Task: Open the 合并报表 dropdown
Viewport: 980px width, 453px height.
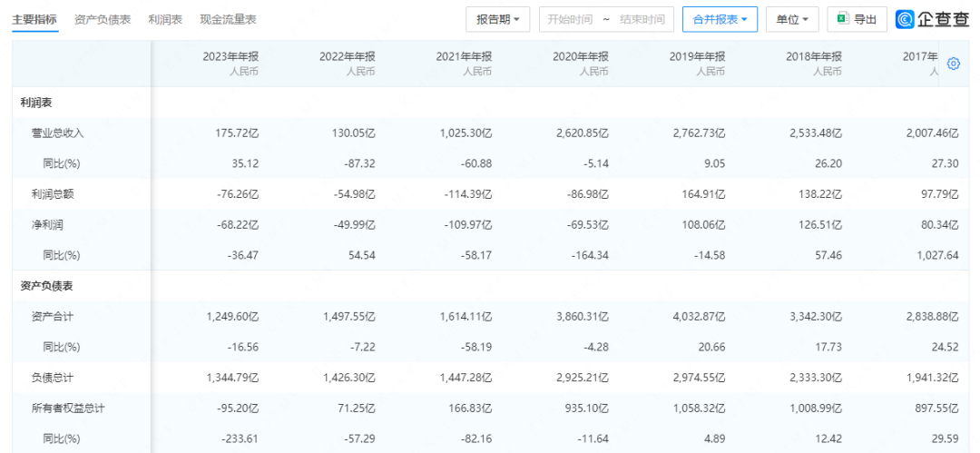Action: point(720,19)
